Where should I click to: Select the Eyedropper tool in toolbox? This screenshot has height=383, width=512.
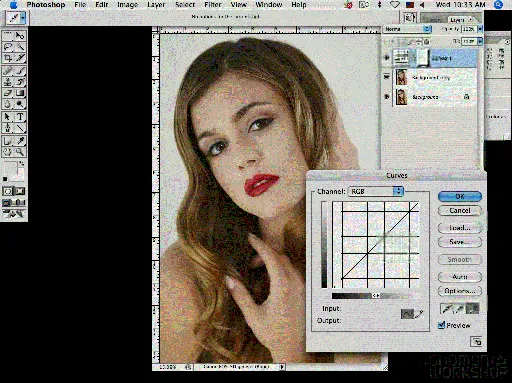20,141
